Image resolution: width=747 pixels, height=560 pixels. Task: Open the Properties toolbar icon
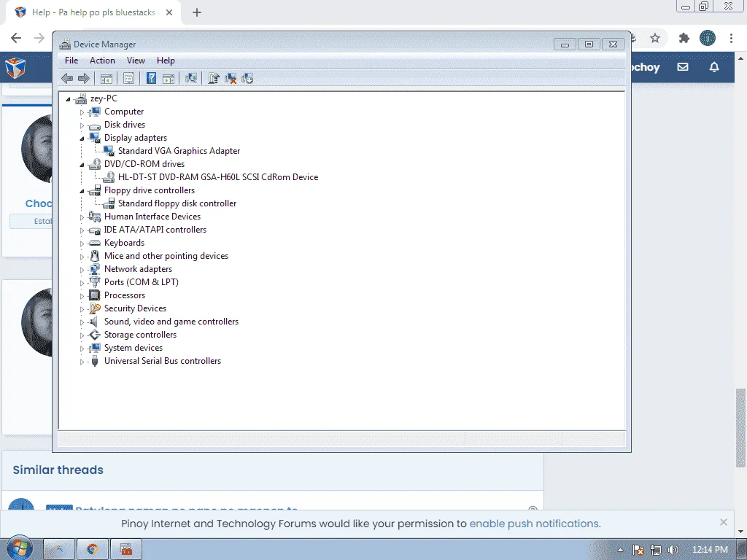pos(128,79)
